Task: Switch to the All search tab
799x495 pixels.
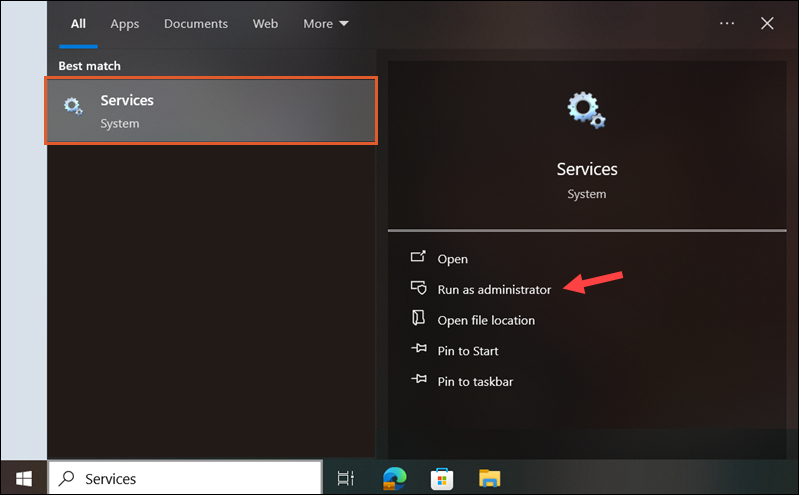Action: click(x=78, y=23)
